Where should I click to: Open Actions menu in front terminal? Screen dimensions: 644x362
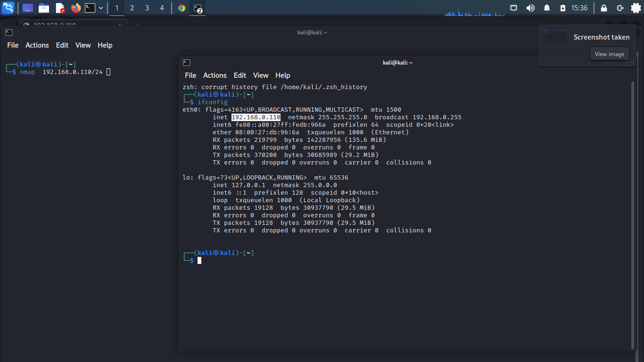pyautogui.click(x=215, y=75)
